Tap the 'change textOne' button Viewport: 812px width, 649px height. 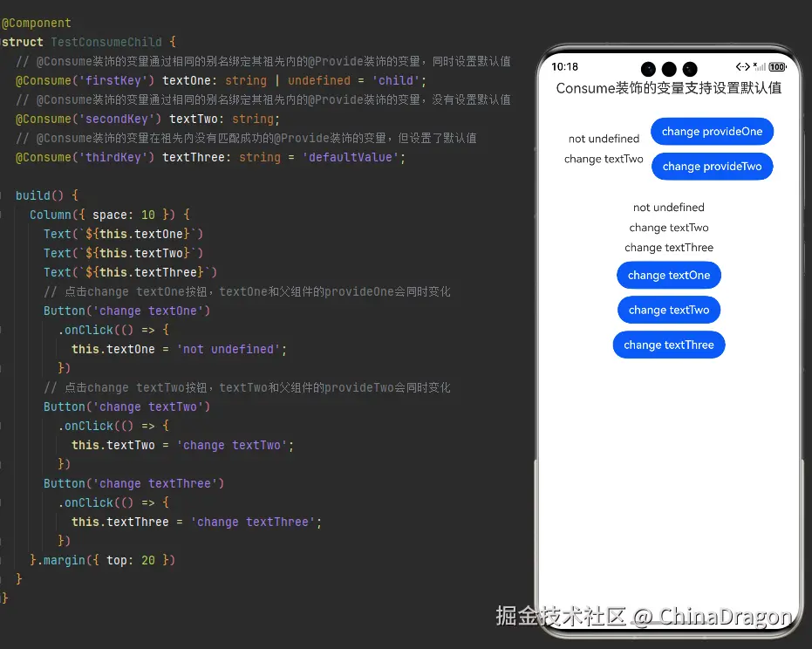click(x=669, y=275)
